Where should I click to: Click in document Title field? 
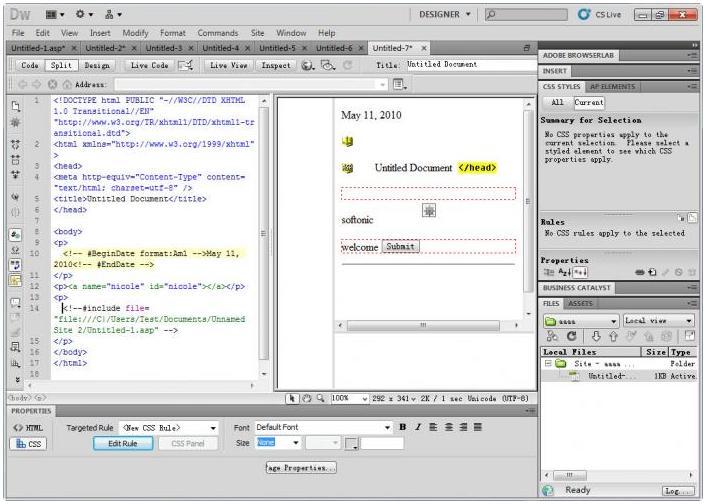tap(471, 64)
